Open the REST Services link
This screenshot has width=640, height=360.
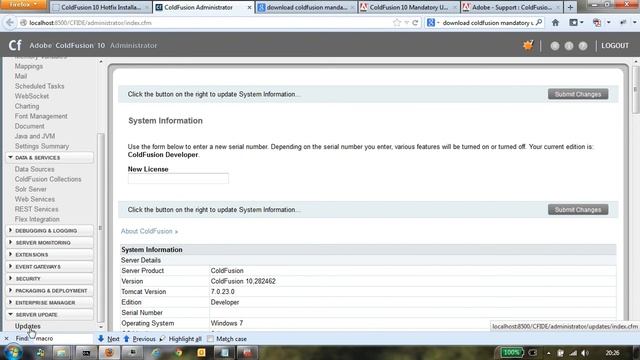[36, 209]
